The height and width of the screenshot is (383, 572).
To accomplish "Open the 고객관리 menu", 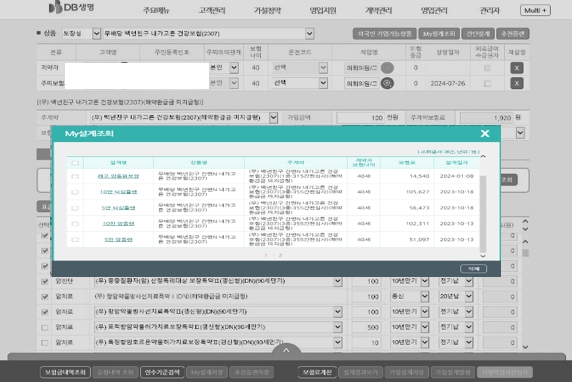I will click(x=212, y=10).
